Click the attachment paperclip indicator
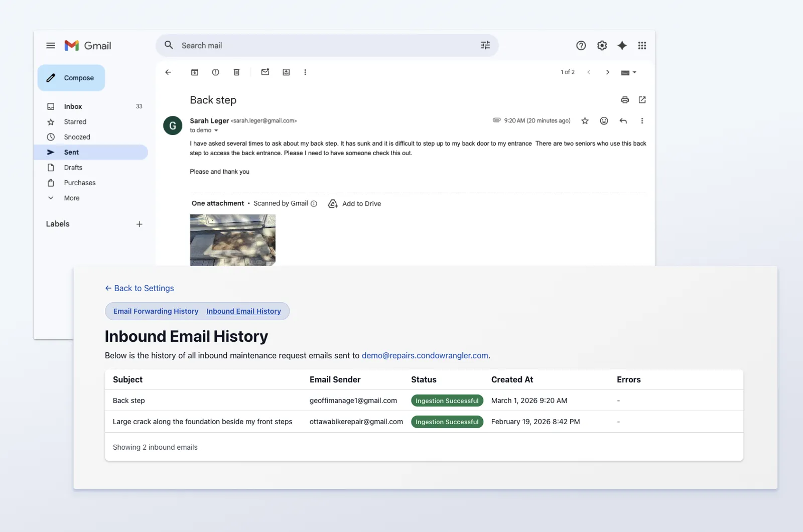803x532 pixels. click(x=496, y=120)
